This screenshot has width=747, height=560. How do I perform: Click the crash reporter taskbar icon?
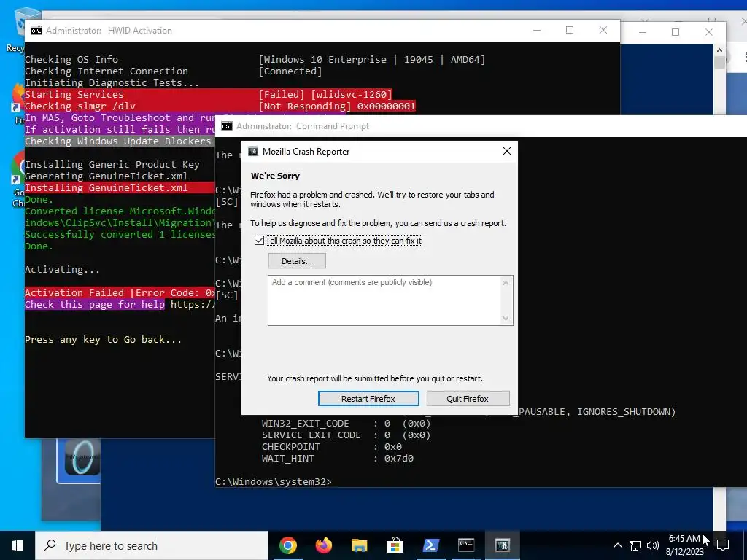click(502, 545)
